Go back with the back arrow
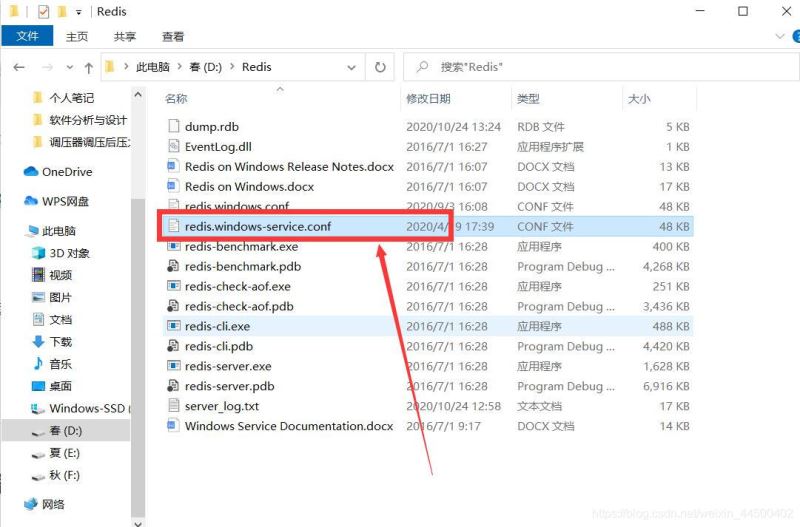800x527 pixels. pyautogui.click(x=19, y=67)
